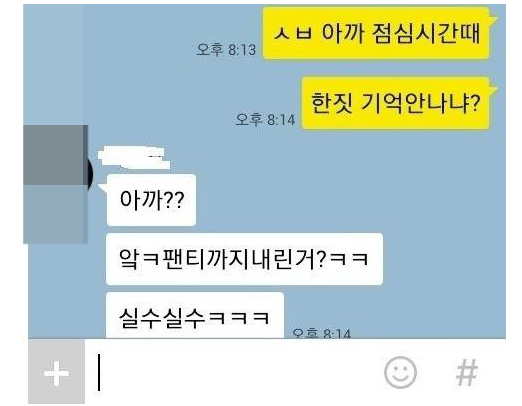Tap the gray-blue block below profile picture

(55, 214)
